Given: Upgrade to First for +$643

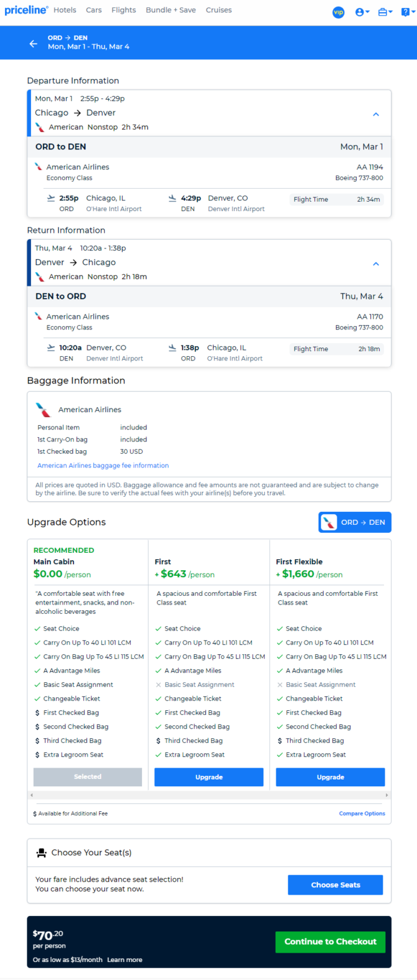Looking at the screenshot, I should pos(209,776).
